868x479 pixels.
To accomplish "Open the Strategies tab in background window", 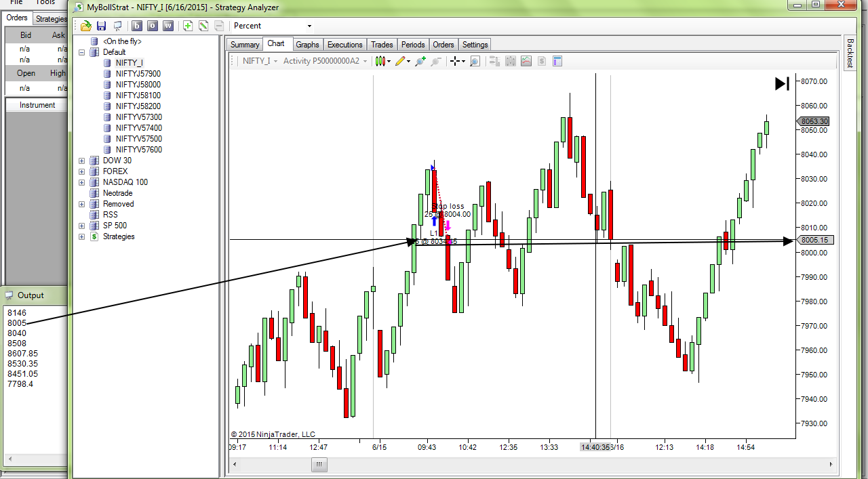I will point(51,19).
